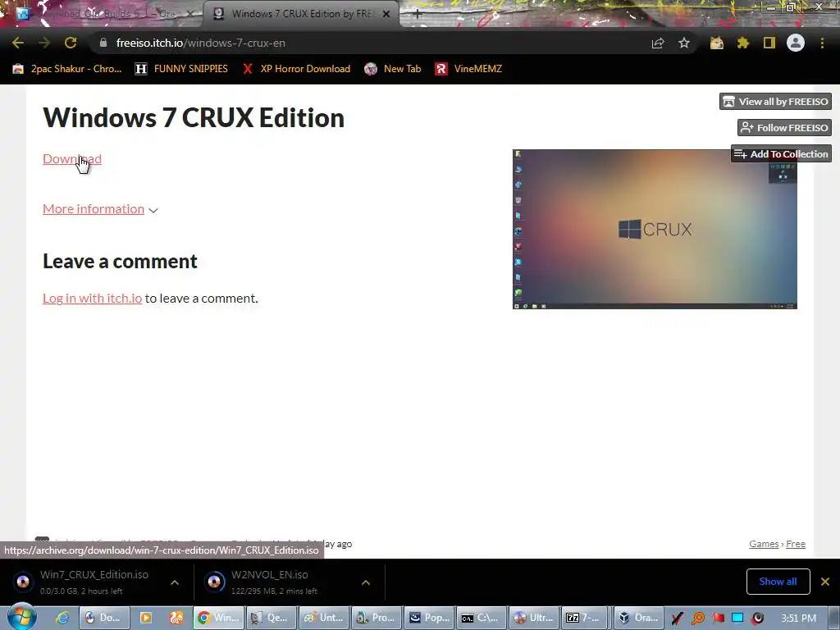Click the magnifier tray icon
The height and width of the screenshot is (630, 840).
[x=697, y=619]
